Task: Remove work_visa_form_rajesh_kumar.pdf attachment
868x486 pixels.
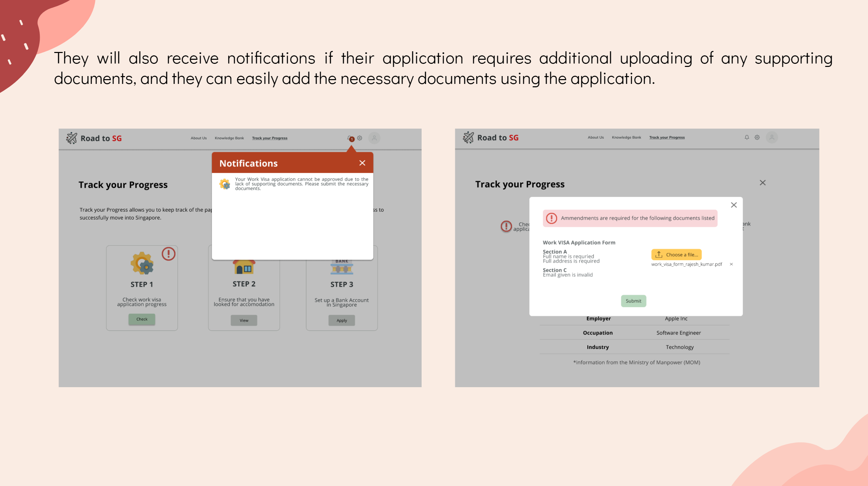Action: 731,264
